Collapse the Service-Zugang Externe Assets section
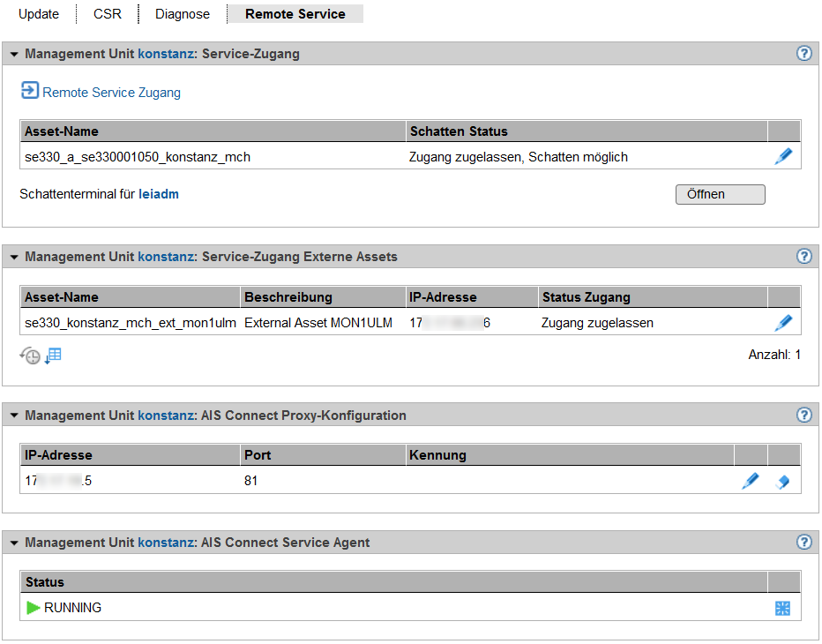Viewport: 822px width, 644px height. [14, 258]
